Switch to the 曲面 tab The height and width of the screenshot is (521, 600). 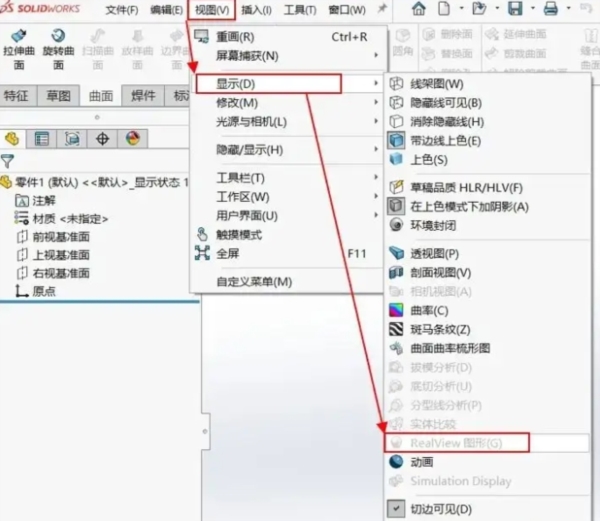pyautogui.click(x=101, y=96)
